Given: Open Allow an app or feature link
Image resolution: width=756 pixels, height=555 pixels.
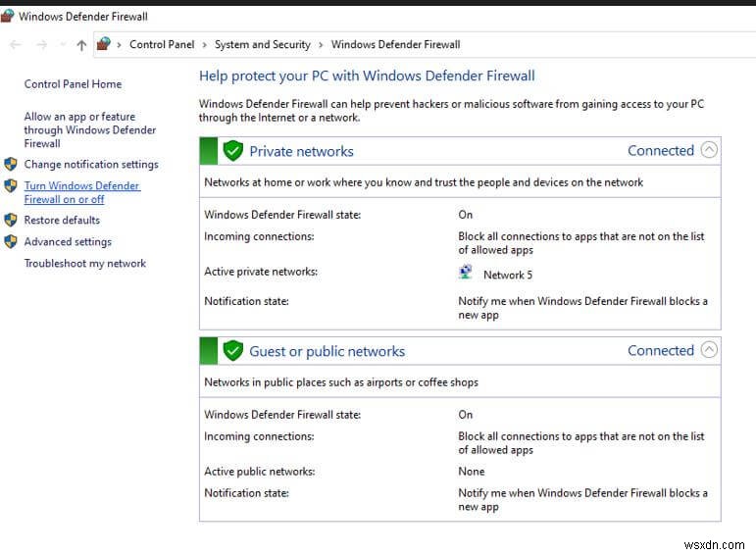Looking at the screenshot, I should point(90,129).
